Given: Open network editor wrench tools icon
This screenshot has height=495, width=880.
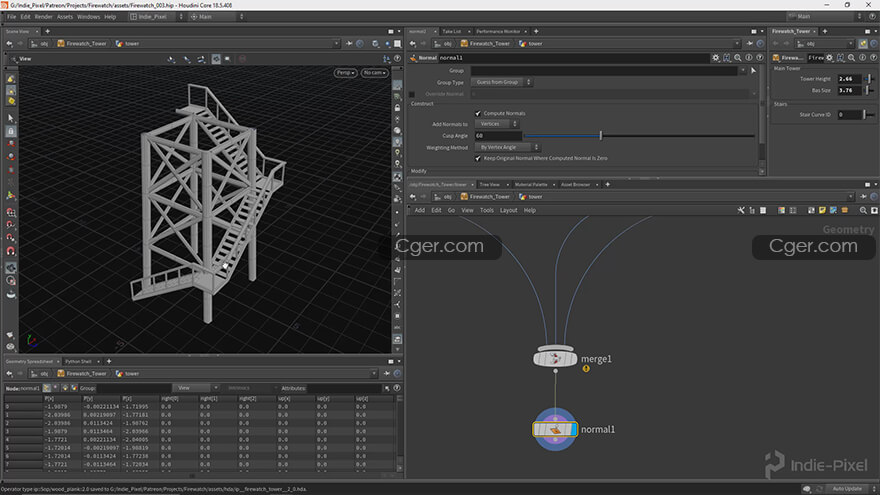Looking at the screenshot, I should tap(741, 210).
